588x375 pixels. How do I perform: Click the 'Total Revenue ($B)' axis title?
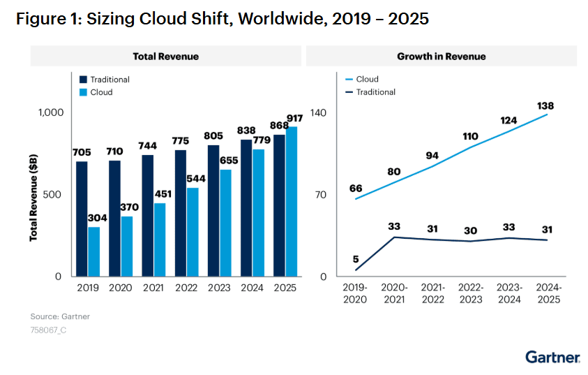pyautogui.click(x=33, y=198)
